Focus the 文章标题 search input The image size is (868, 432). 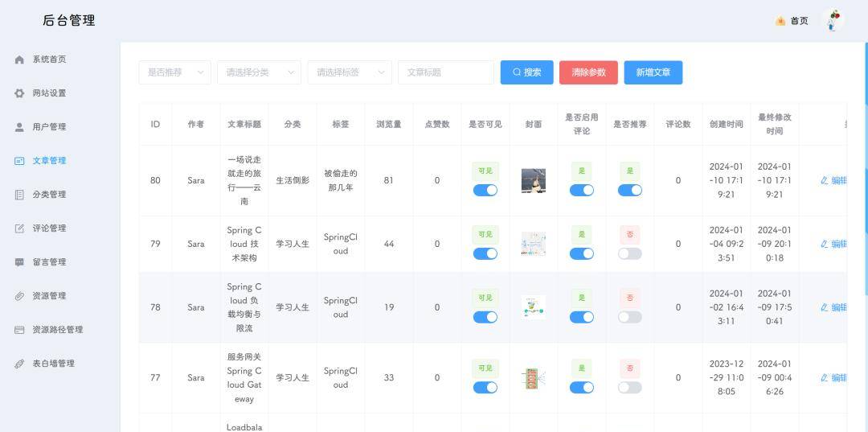point(445,72)
